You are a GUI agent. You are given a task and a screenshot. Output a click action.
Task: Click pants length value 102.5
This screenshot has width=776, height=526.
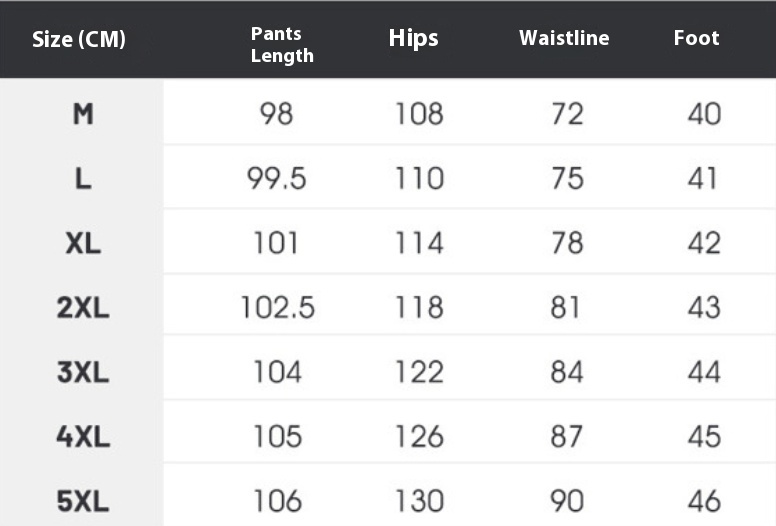click(x=277, y=308)
